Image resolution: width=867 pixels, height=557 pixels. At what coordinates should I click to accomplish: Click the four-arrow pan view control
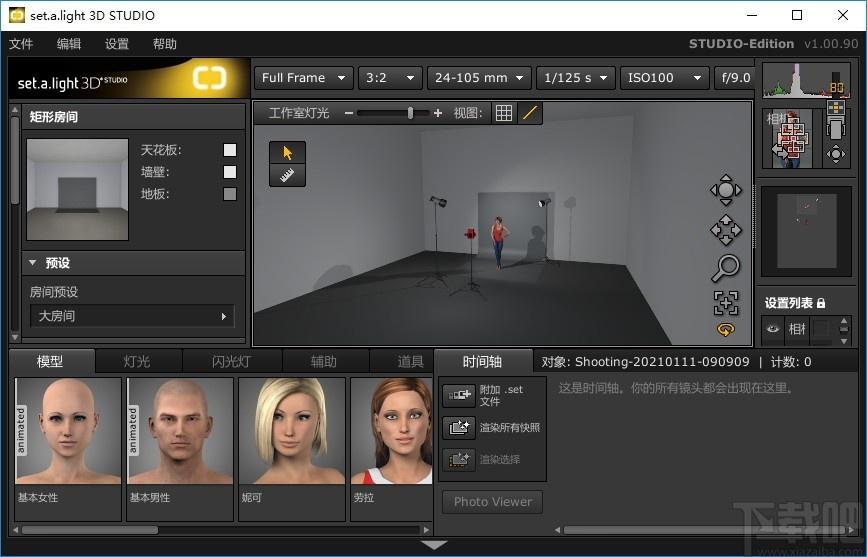click(x=725, y=230)
